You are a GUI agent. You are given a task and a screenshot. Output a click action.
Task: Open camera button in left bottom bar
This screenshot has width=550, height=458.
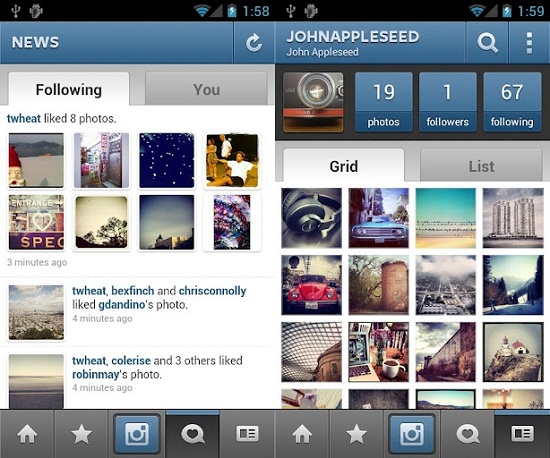click(x=137, y=434)
